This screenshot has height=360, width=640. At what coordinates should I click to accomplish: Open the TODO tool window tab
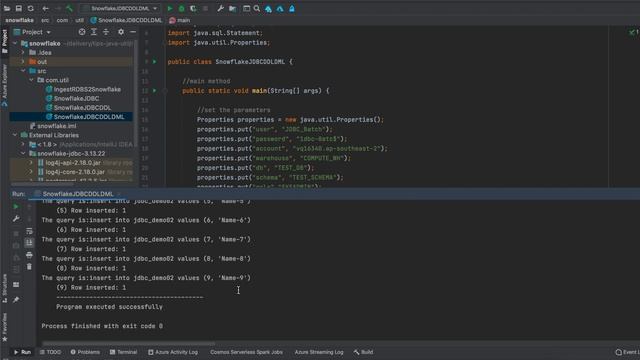[x=50, y=352]
